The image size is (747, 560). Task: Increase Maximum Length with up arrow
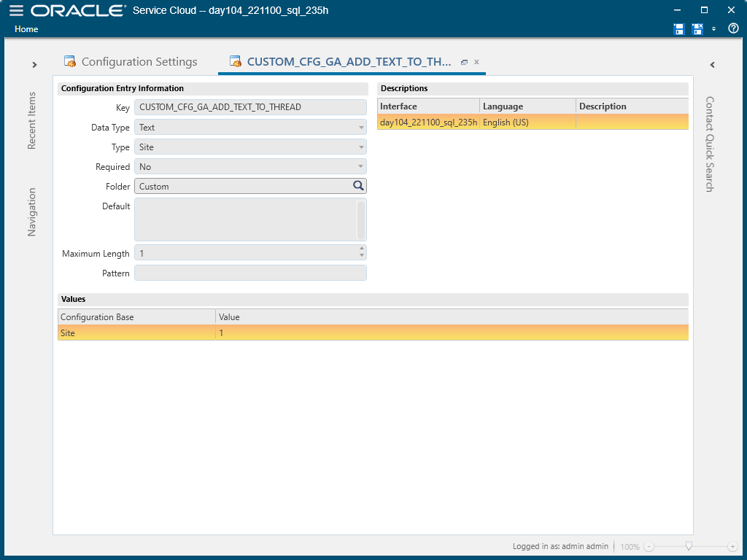click(x=362, y=249)
